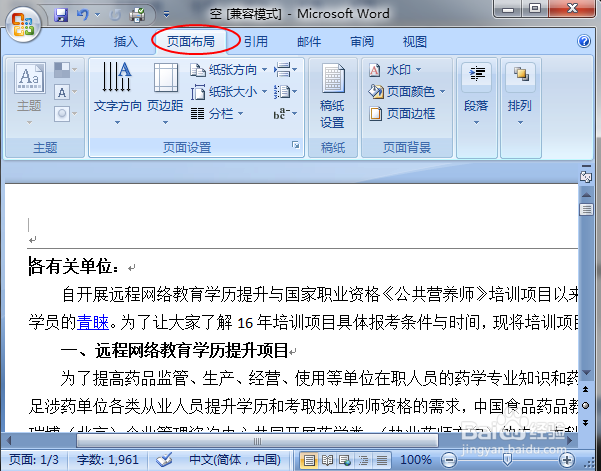
Task: Open theme fonts dropdown
Action: click(x=66, y=92)
